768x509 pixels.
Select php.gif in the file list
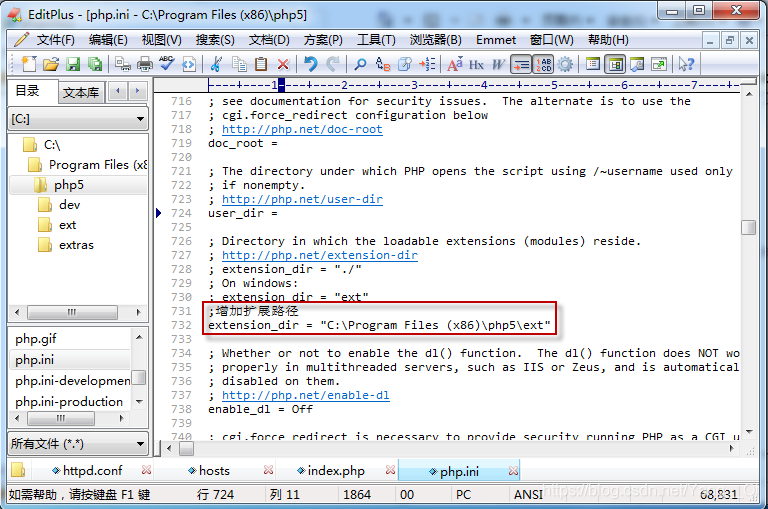click(36, 339)
